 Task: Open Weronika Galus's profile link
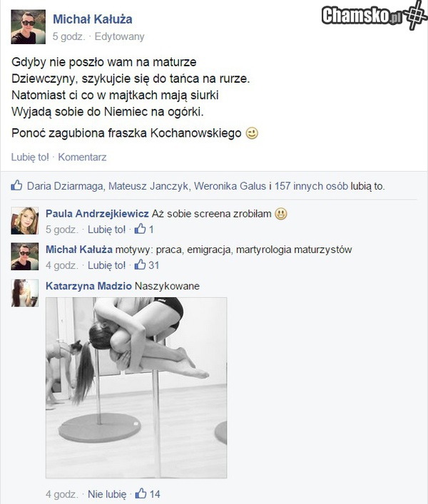(230, 186)
